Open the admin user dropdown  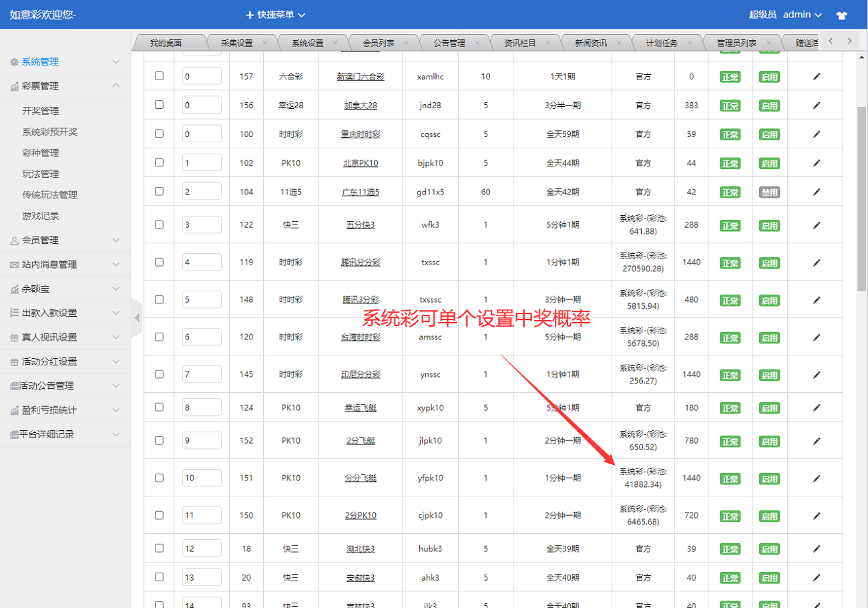point(802,15)
